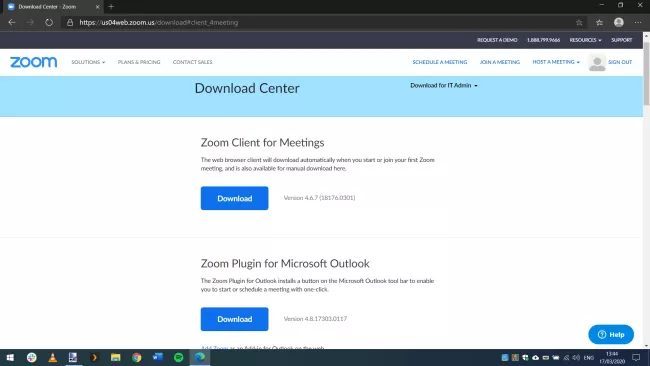Open the Contact Sales nav item
650x366 pixels.
(192, 62)
